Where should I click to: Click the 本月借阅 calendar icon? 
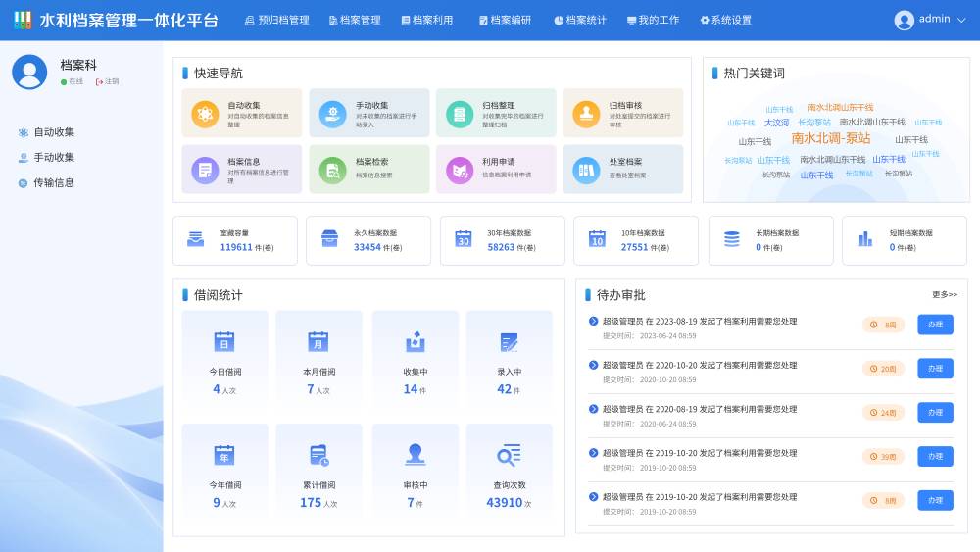318,341
